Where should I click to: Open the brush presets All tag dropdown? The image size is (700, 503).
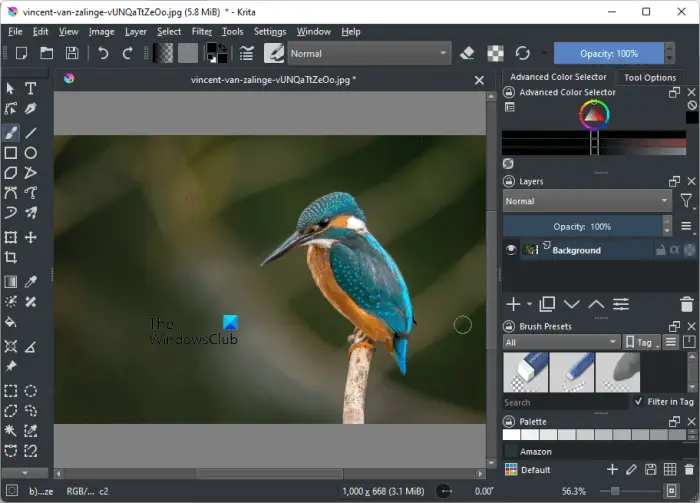pyautogui.click(x=561, y=342)
